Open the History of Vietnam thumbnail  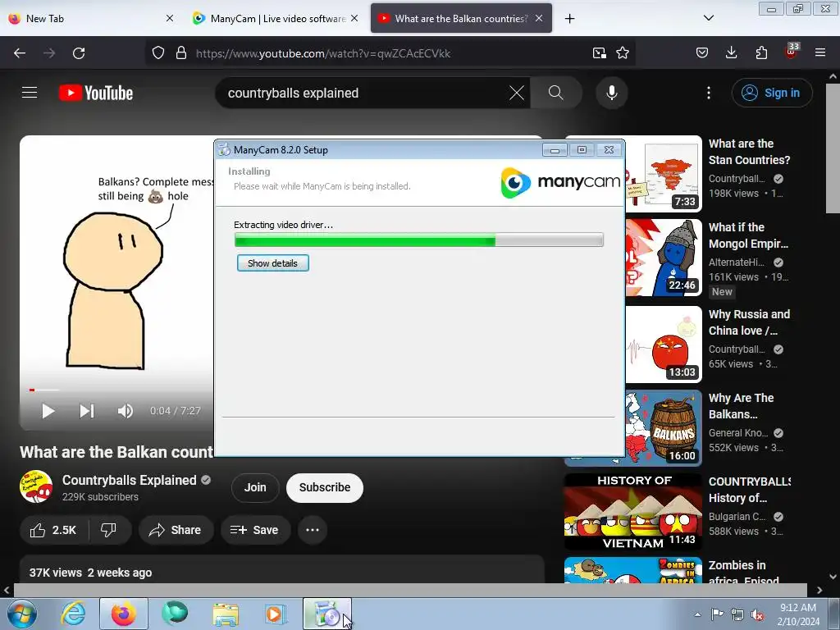(x=633, y=512)
